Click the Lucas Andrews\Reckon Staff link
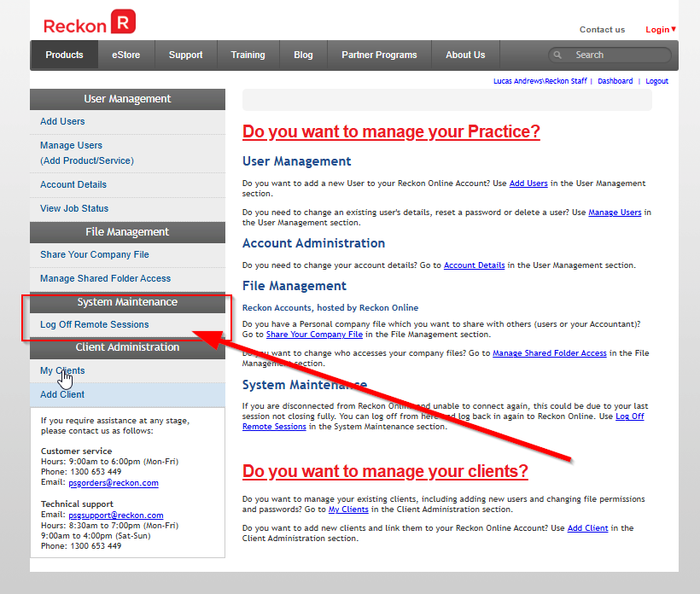Viewport: 700px width, 594px height. [x=540, y=81]
